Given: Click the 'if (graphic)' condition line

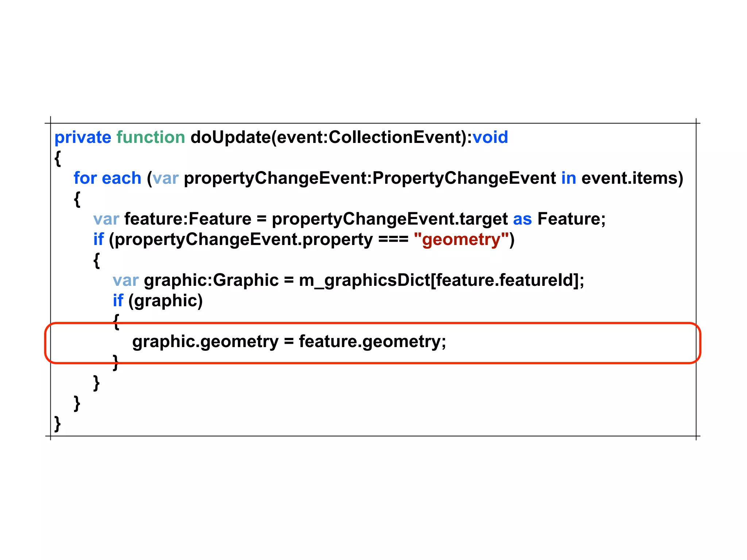Looking at the screenshot, I should coord(158,301).
